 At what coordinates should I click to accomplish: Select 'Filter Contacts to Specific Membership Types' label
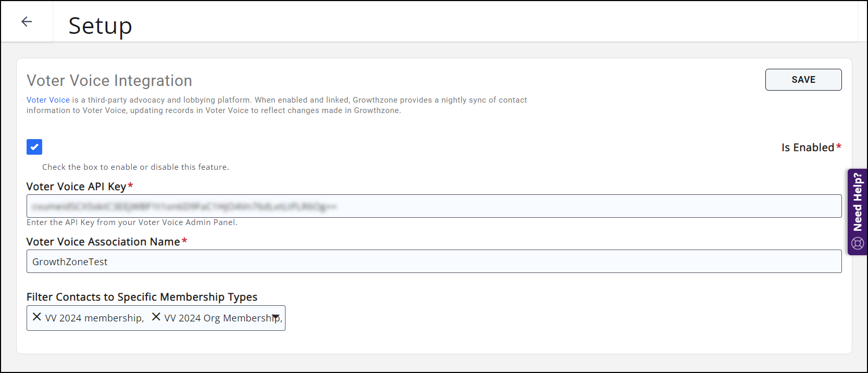142,297
